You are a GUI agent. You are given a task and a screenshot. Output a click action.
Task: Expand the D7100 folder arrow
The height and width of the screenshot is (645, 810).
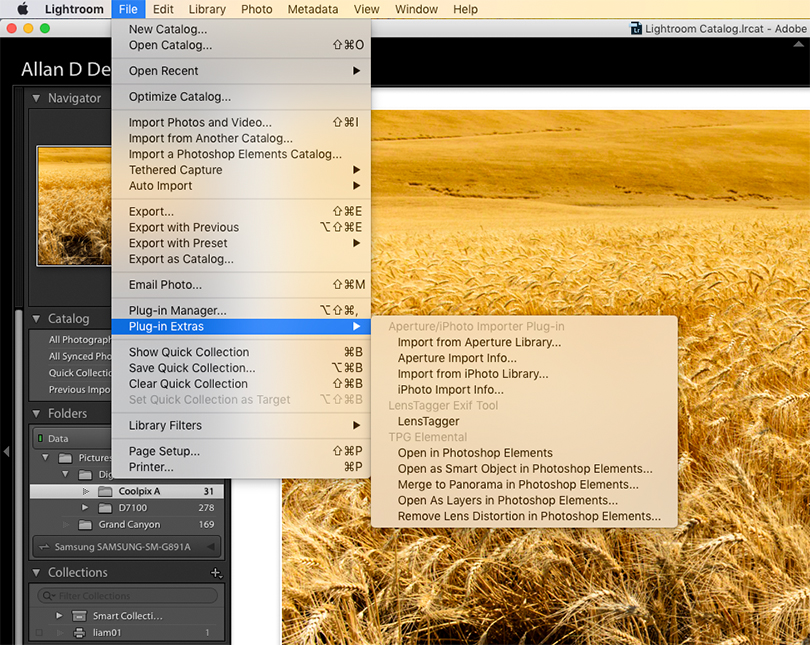pos(85,508)
